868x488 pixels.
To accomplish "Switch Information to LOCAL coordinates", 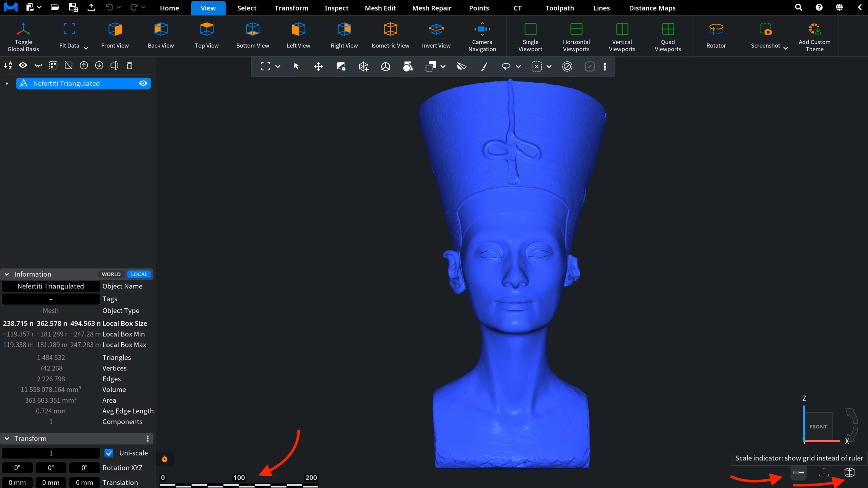I will (139, 274).
